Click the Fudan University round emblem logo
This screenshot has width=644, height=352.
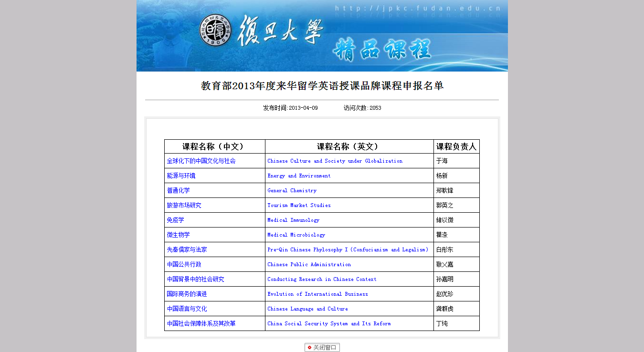pos(215,30)
